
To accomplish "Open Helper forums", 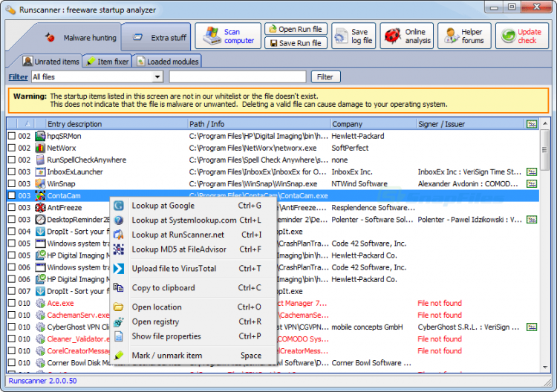I will [464, 36].
